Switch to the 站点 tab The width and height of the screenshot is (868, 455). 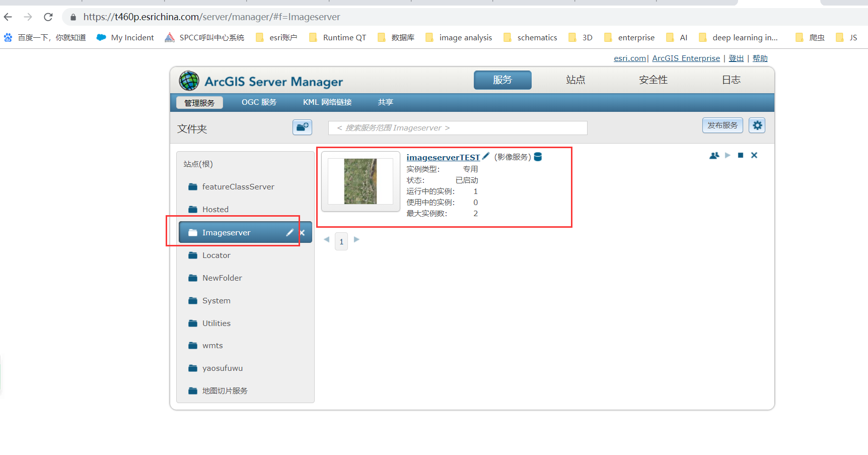575,80
